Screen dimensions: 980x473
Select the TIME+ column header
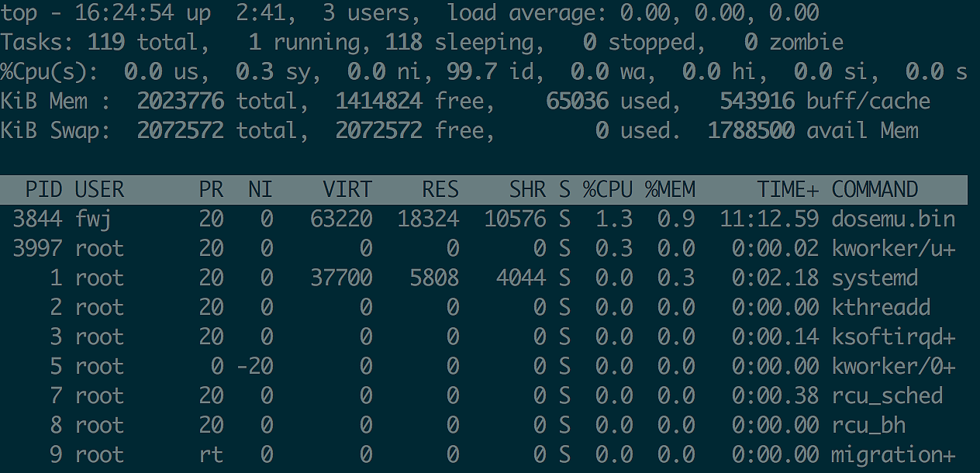(788, 189)
